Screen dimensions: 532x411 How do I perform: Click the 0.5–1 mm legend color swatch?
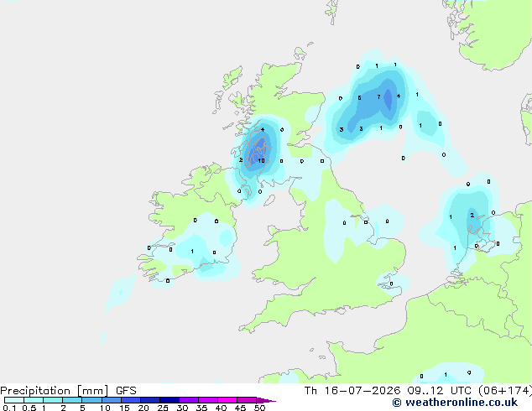pyautogui.click(x=34, y=400)
